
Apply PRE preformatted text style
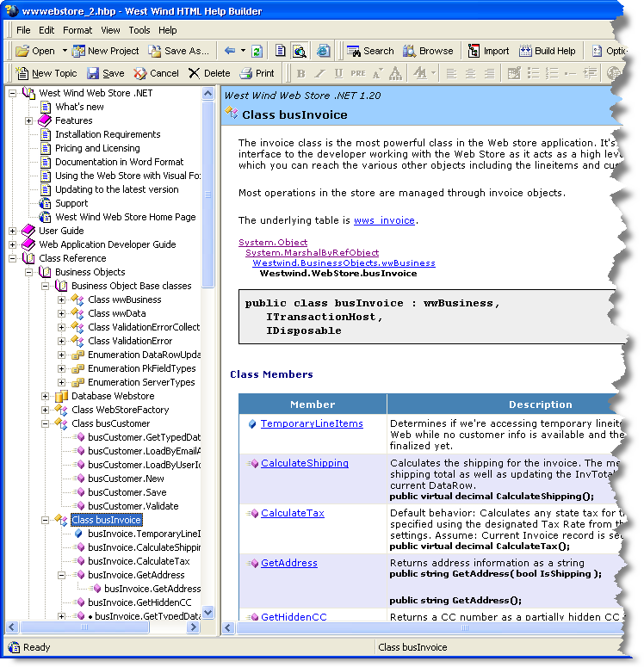tap(358, 74)
